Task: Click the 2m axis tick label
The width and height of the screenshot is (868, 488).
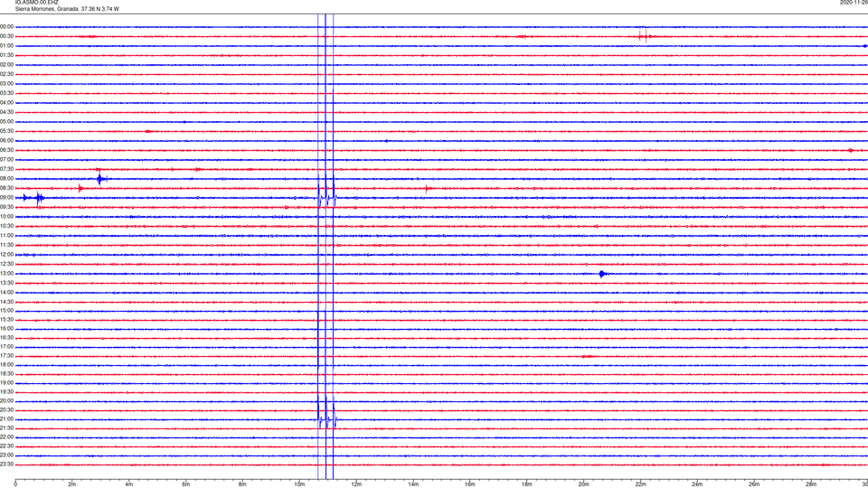Action: [x=72, y=484]
